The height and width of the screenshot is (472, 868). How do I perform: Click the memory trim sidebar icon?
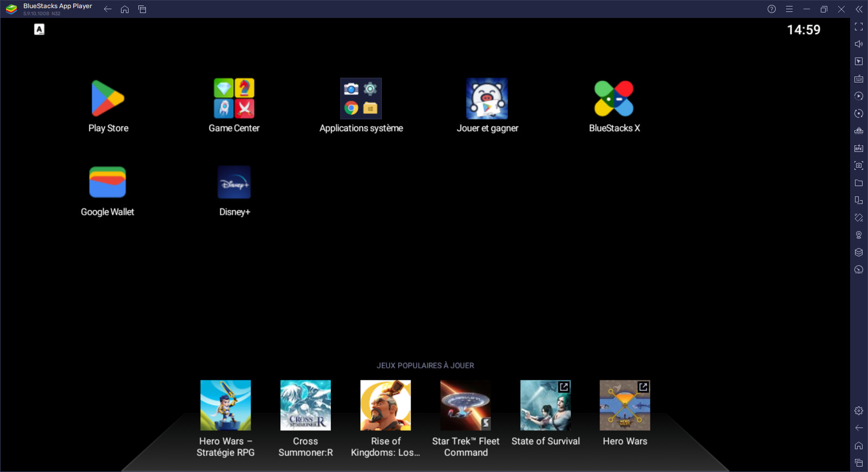click(859, 131)
